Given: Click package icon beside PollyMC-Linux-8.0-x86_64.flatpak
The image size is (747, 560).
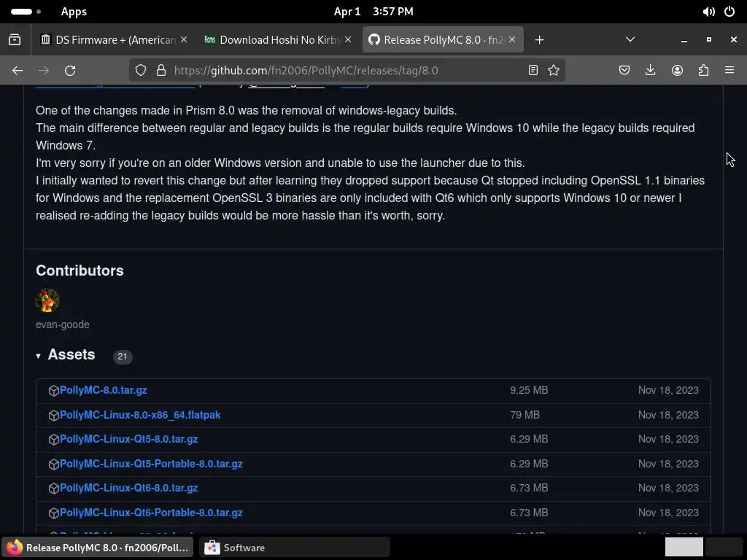Looking at the screenshot, I should pyautogui.click(x=54, y=415).
